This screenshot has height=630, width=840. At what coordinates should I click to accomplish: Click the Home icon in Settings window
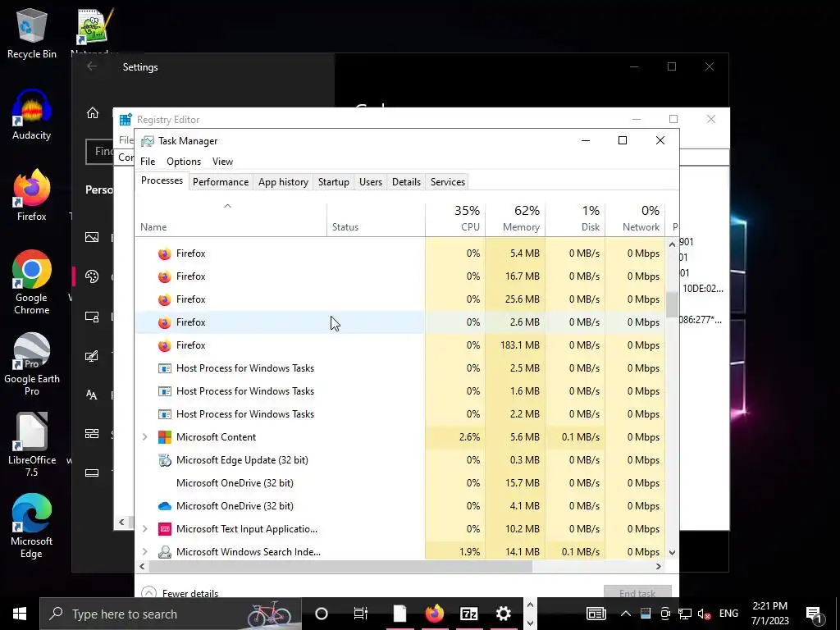click(93, 112)
